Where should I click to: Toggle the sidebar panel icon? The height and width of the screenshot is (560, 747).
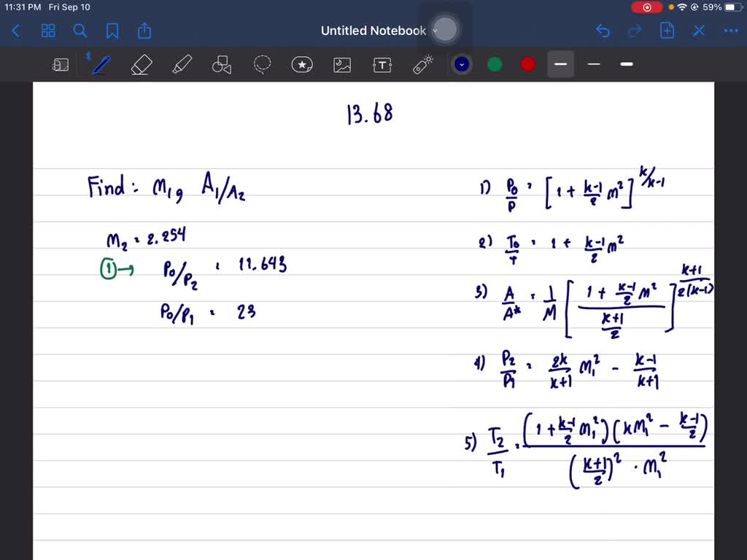pyautogui.click(x=61, y=64)
